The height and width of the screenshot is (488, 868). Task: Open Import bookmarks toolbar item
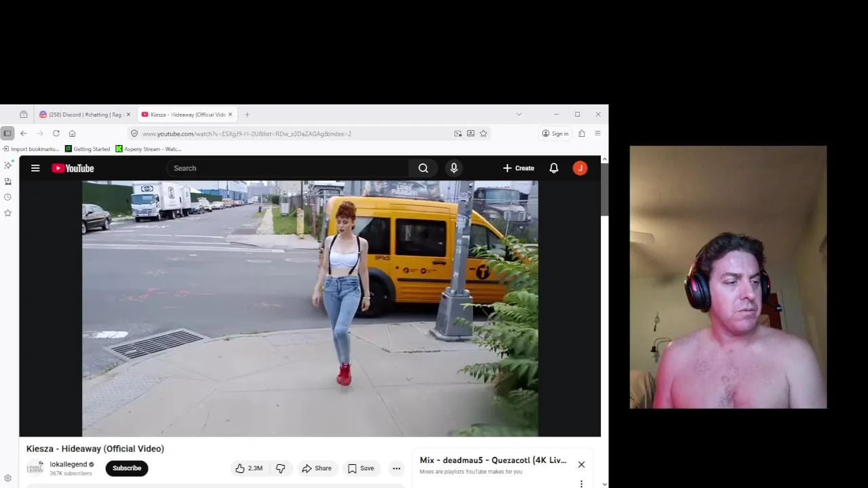[31, 149]
